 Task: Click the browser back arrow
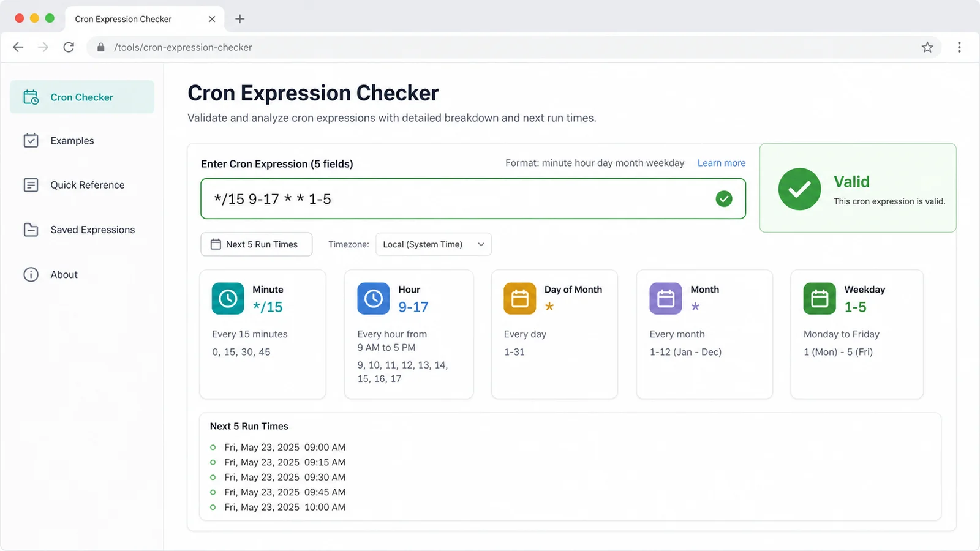(18, 47)
